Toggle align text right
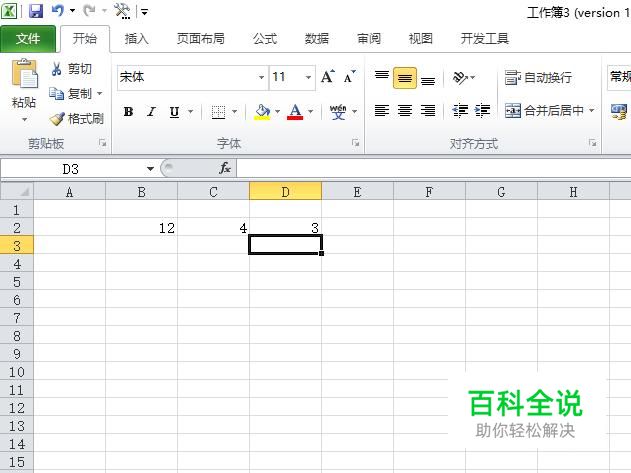 [x=428, y=110]
